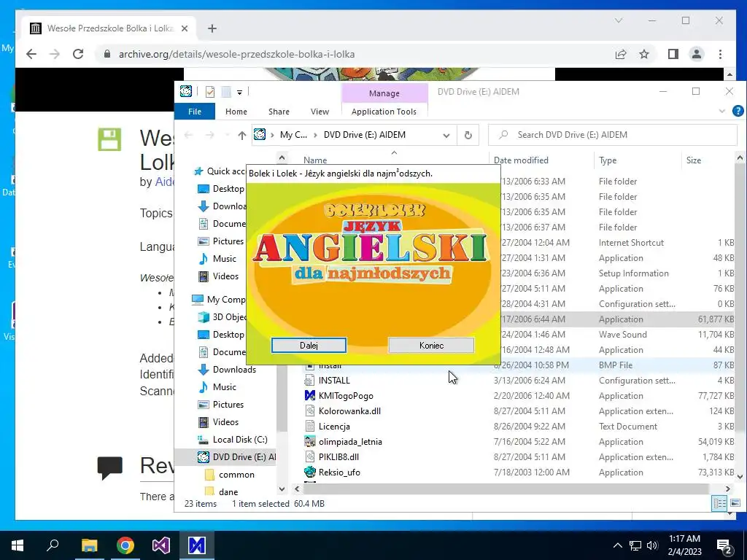
Task: Click the Koniec button in installer dialog
Action: (x=431, y=345)
